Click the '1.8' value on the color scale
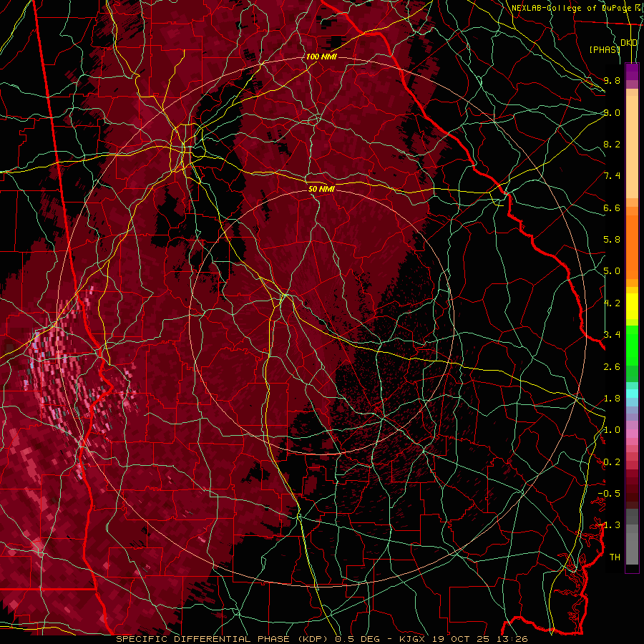Viewport: 644px width, 644px height. [x=612, y=399]
